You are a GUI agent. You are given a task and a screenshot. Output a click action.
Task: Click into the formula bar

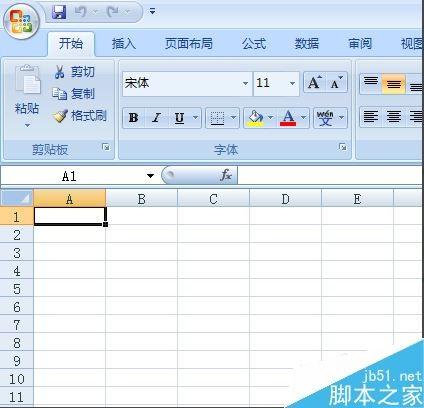(x=330, y=176)
